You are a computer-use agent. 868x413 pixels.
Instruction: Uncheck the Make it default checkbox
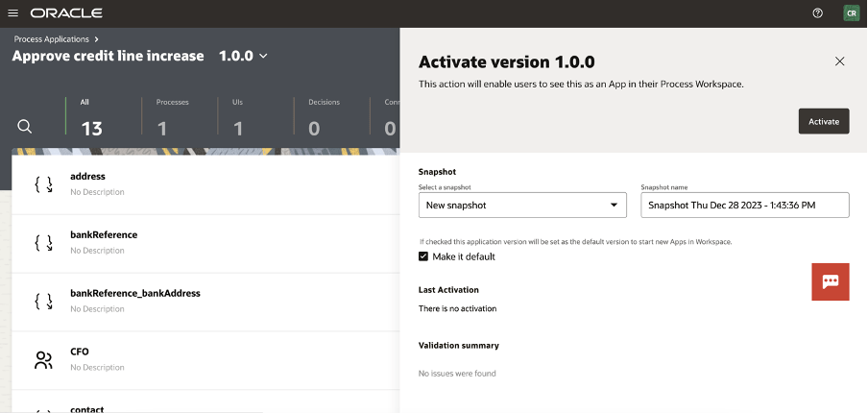tap(423, 256)
